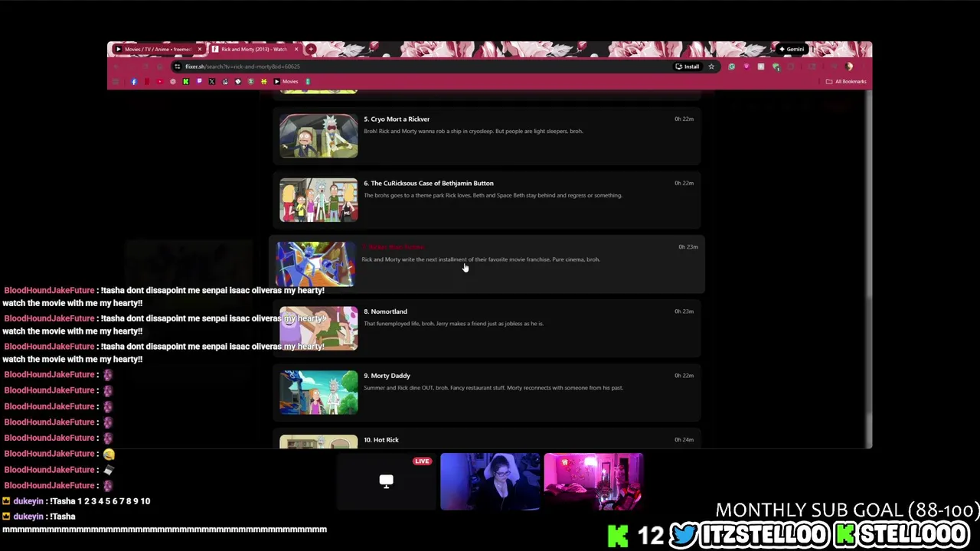Open the Movies bookmark
Viewport: 980px width, 551px height.
coord(285,81)
